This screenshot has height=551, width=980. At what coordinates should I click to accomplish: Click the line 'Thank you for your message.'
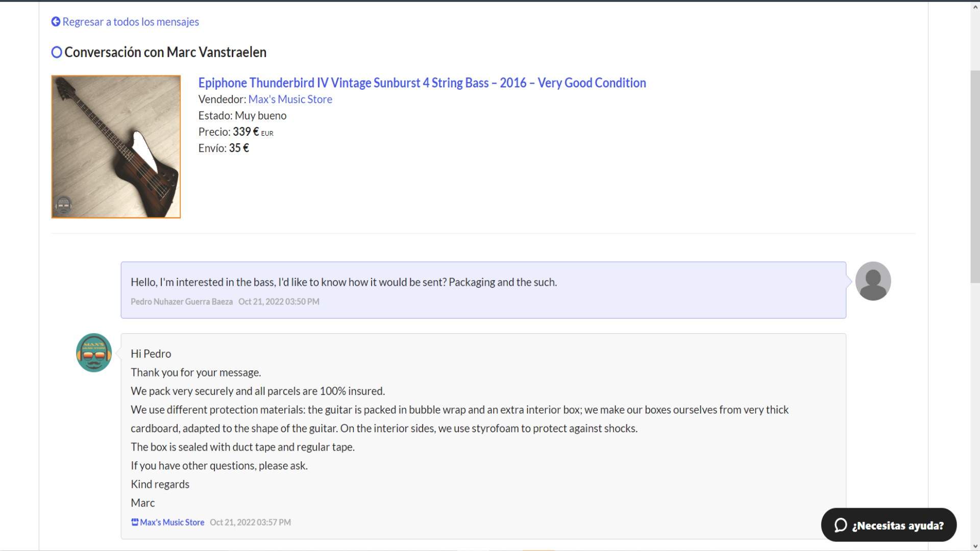click(x=196, y=372)
